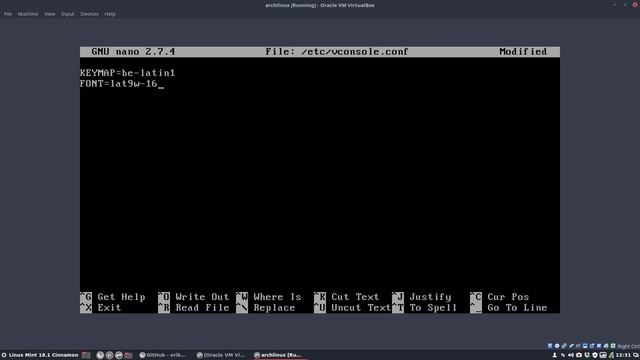Select the archlinux running VM taskbar button
This screenshot has height=360, width=640.
(278, 355)
